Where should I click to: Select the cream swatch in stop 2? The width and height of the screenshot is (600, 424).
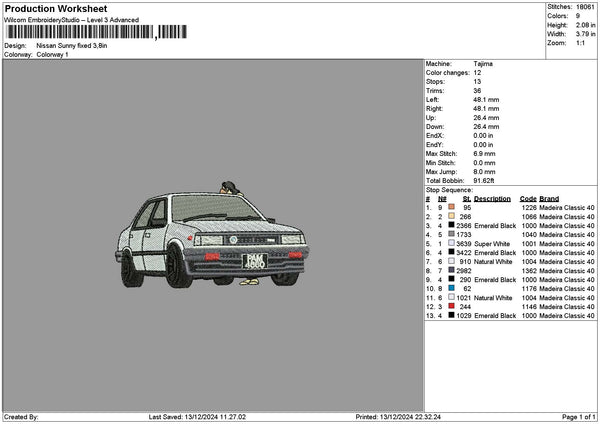(x=453, y=216)
